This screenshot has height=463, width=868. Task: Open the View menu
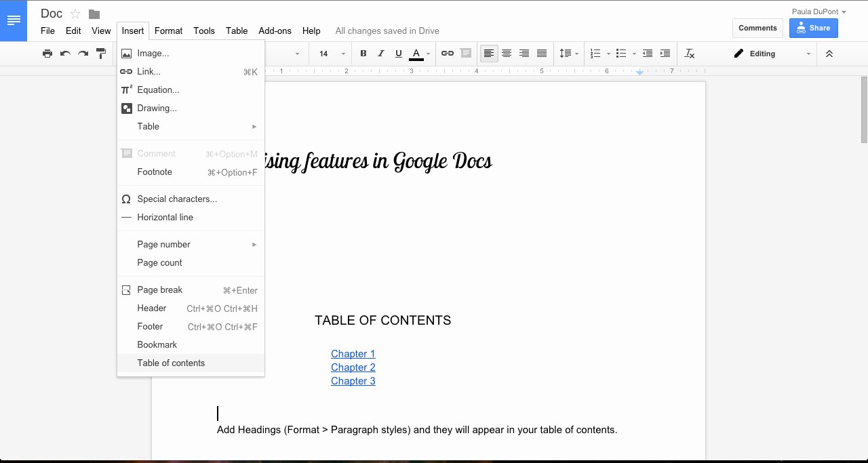(x=101, y=31)
